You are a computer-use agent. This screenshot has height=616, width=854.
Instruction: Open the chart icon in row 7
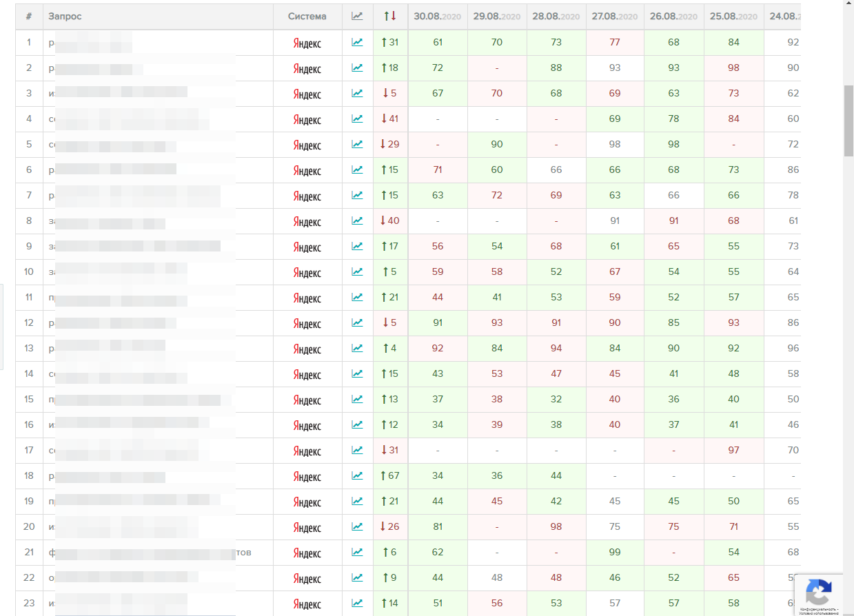pyautogui.click(x=357, y=195)
